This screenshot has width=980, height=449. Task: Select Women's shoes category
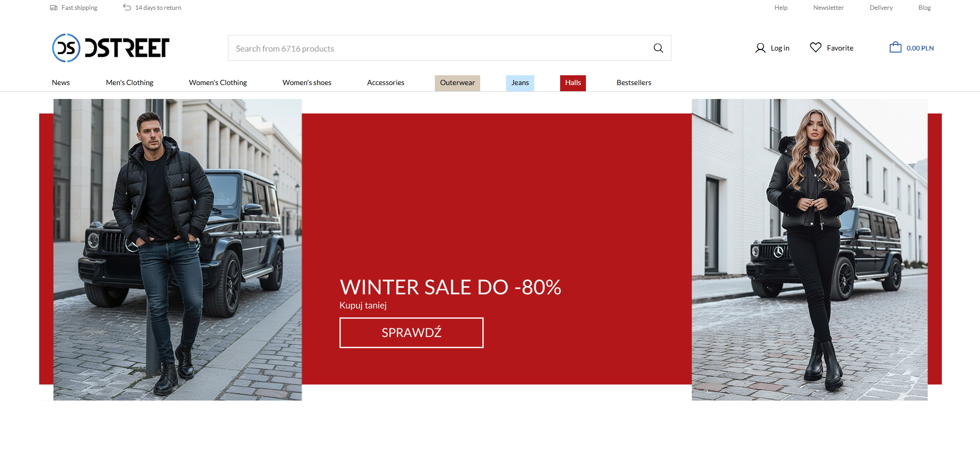(x=307, y=82)
